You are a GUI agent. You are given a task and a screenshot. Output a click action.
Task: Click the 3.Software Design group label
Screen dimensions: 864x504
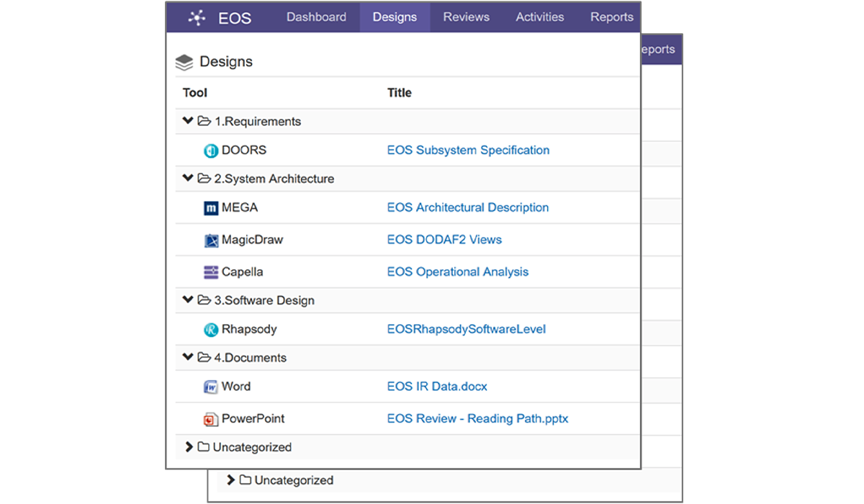coord(264,300)
